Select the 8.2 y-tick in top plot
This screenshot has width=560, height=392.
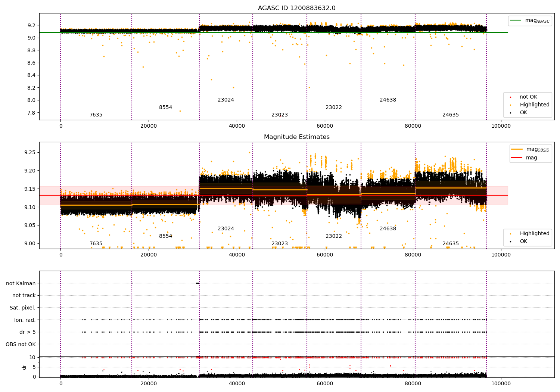[31, 88]
